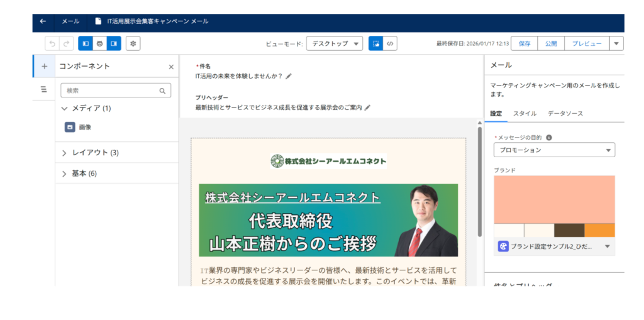Open the 設定 tab
The height and width of the screenshot is (320, 644).
pos(496,114)
